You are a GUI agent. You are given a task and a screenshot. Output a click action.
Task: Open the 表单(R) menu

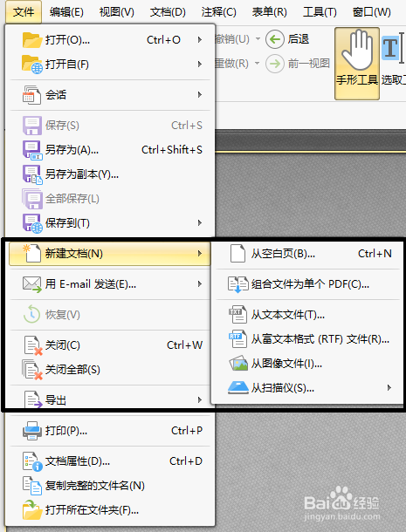tap(270, 12)
